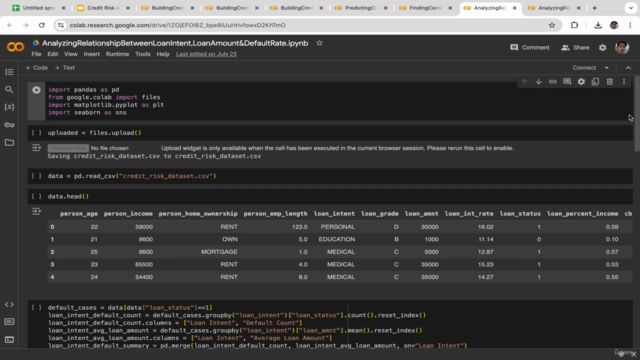The height and width of the screenshot is (360, 640).
Task: Open the find and replace search icon
Action: tap(9, 89)
